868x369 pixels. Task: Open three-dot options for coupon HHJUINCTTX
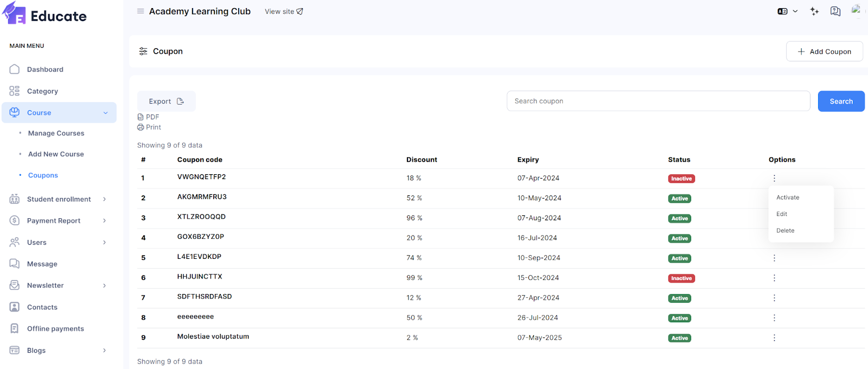(774, 278)
